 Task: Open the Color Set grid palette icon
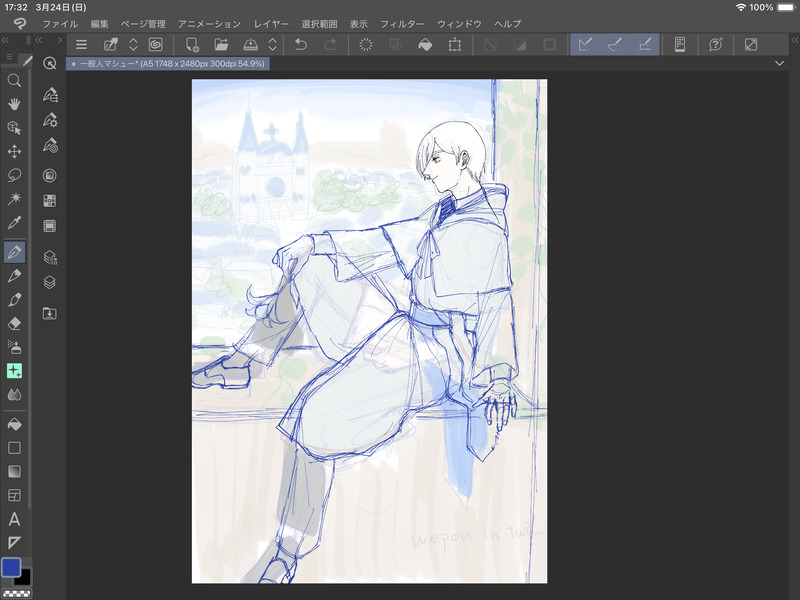tap(49, 201)
